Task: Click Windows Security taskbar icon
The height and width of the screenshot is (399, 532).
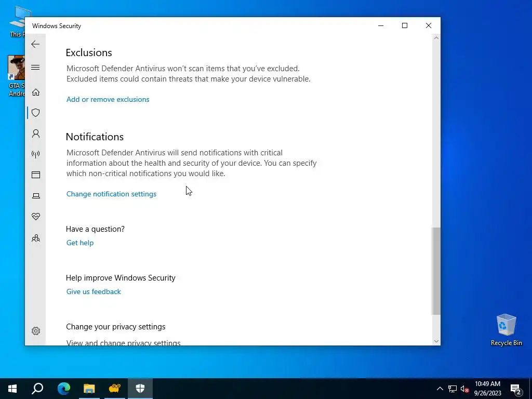Action: [140, 389]
